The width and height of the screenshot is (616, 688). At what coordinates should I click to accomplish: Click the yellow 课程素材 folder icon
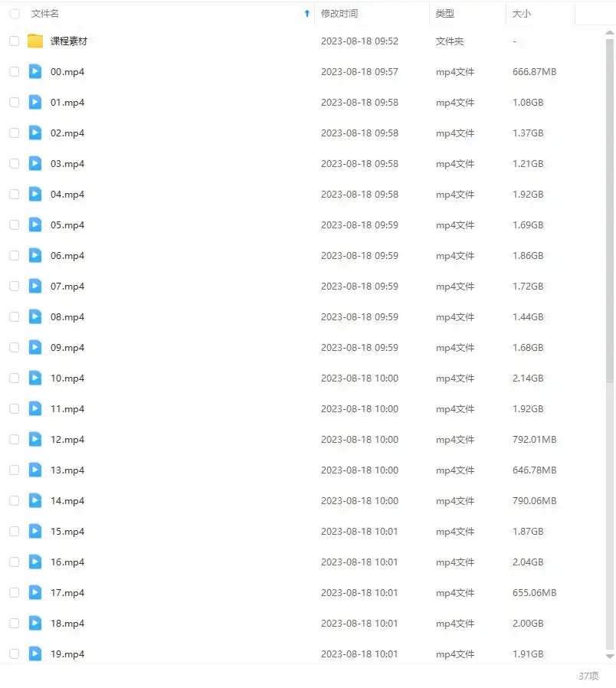click(x=35, y=41)
